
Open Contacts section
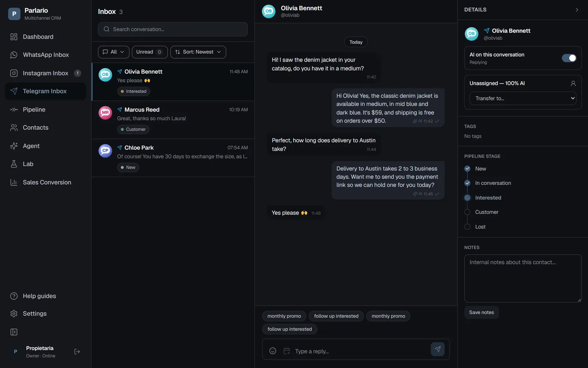click(x=45, y=128)
